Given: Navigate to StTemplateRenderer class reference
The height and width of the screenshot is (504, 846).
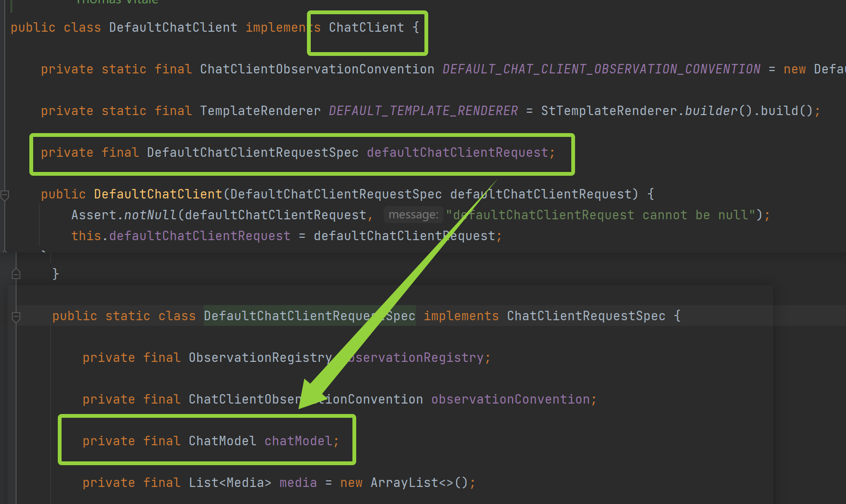Looking at the screenshot, I should (x=609, y=111).
